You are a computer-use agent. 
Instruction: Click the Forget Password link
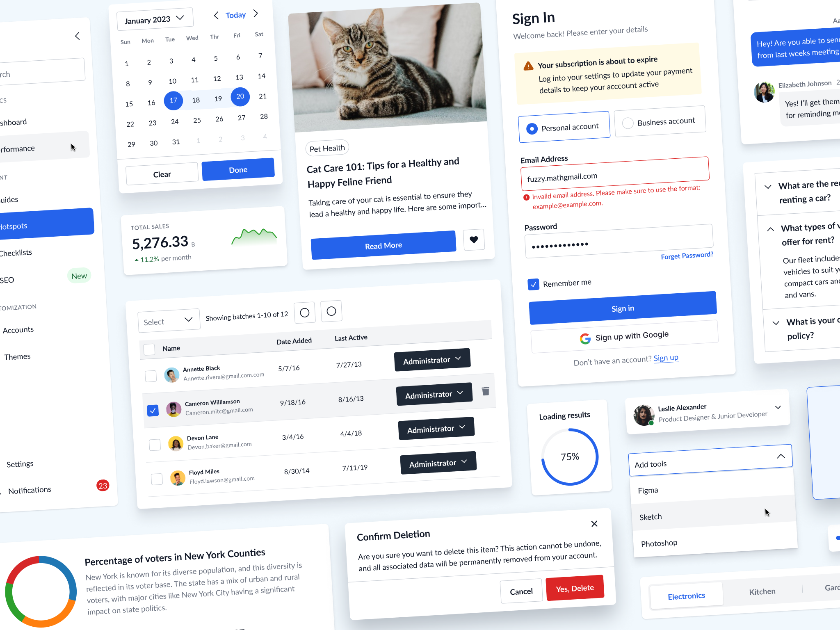coord(687,256)
